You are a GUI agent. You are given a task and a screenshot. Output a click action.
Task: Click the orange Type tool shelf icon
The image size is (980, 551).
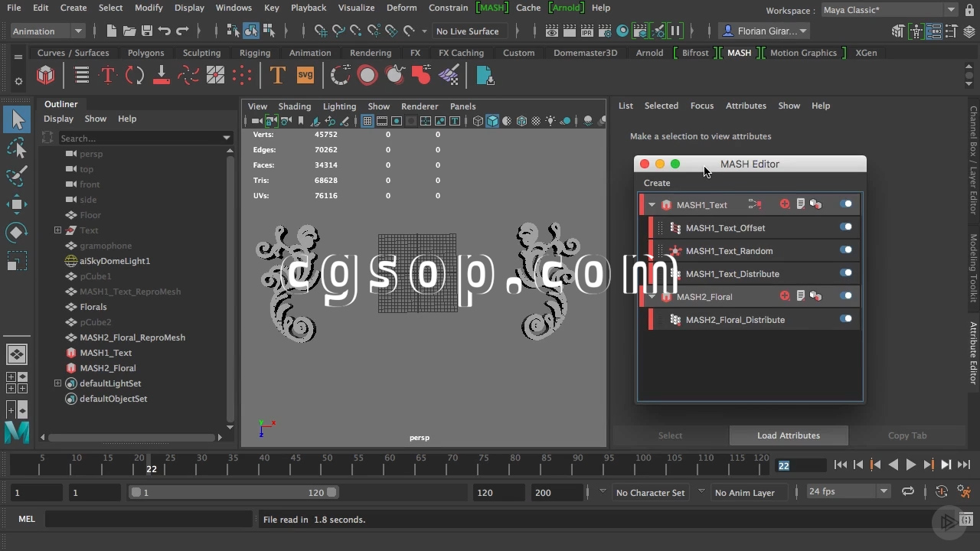(278, 75)
